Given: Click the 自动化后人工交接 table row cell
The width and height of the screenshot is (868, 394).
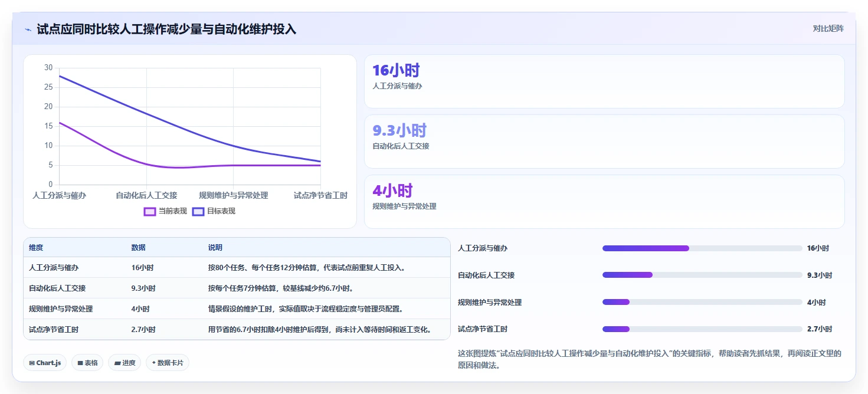Looking at the screenshot, I should coord(57,288).
